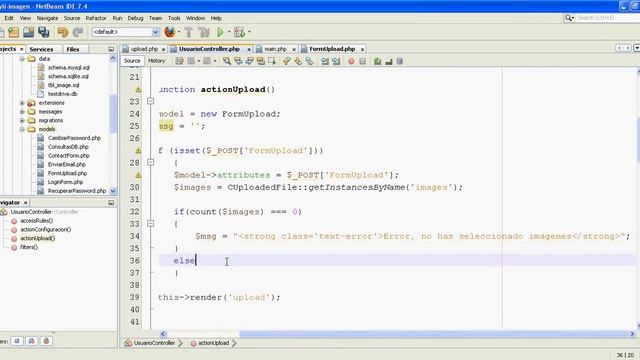Select FormUpload.php in models folder
Screen dimensions: 640x360
[x=67, y=173]
